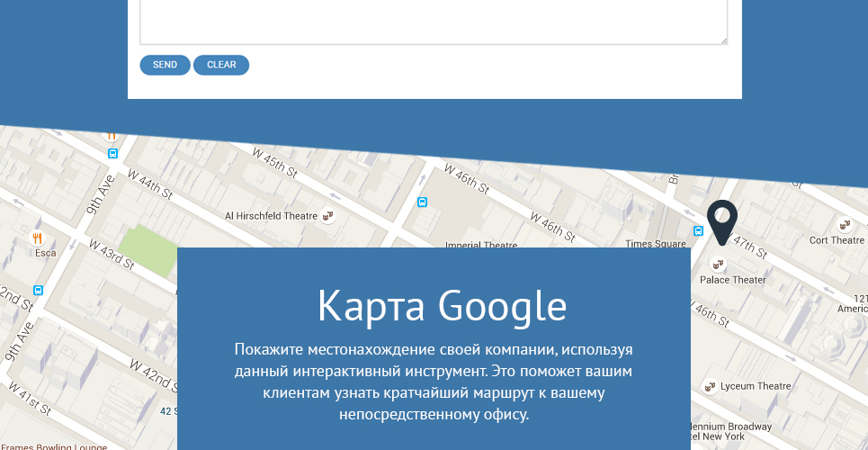
Task: Click the Cort Theatre label
Action: (x=837, y=240)
